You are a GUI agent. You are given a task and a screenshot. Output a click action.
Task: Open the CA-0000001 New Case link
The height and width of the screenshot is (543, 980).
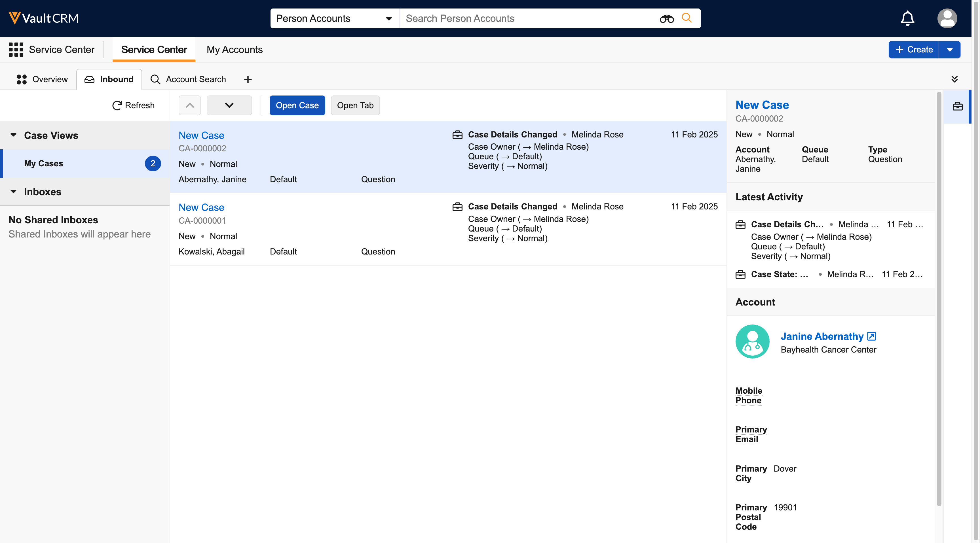(201, 207)
